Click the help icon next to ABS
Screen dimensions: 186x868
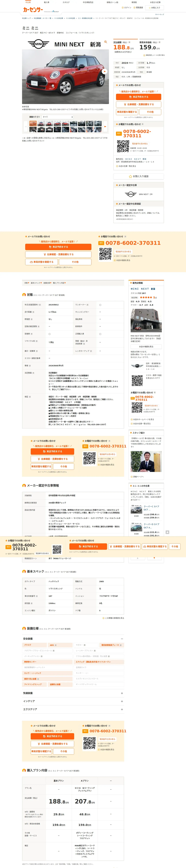[56, 645]
